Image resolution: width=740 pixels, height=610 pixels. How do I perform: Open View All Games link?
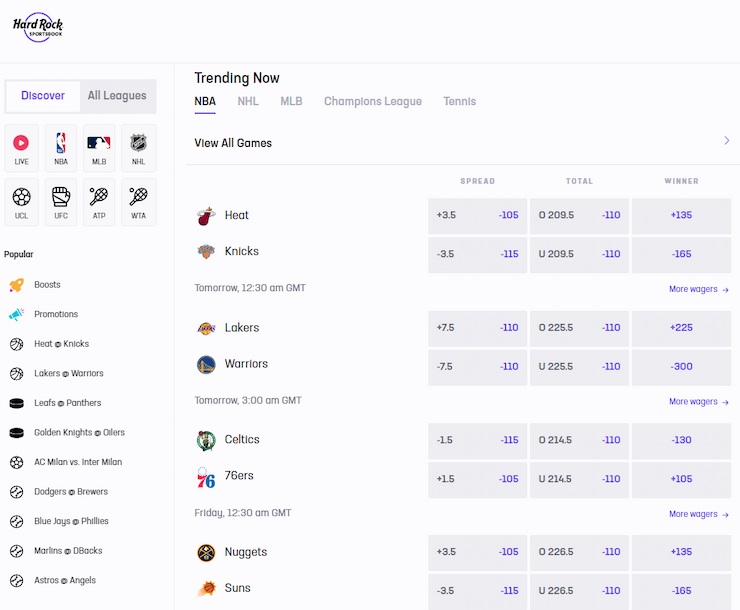[x=233, y=143]
